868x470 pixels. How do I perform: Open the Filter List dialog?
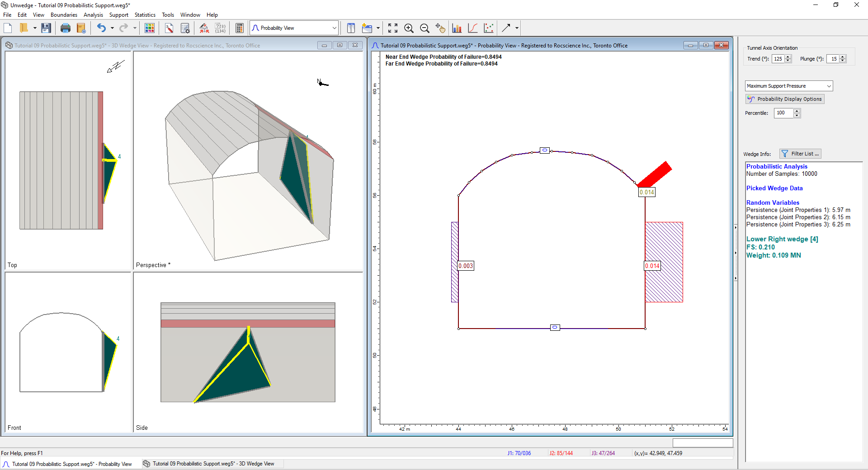[800, 154]
